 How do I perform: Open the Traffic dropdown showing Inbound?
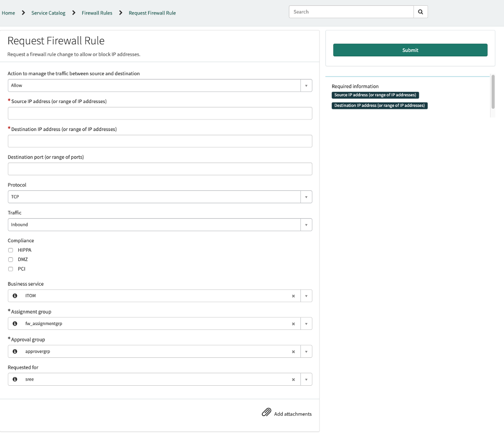tap(160, 225)
